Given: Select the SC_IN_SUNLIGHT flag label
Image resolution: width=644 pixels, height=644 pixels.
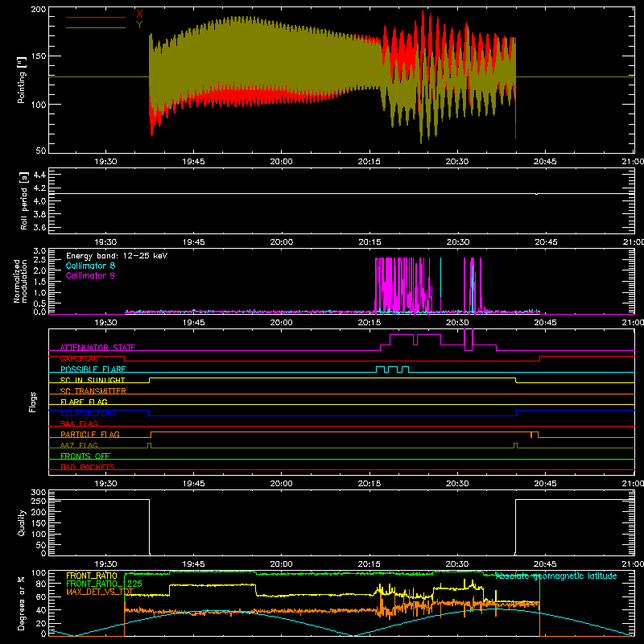Looking at the screenshot, I should [x=93, y=380].
